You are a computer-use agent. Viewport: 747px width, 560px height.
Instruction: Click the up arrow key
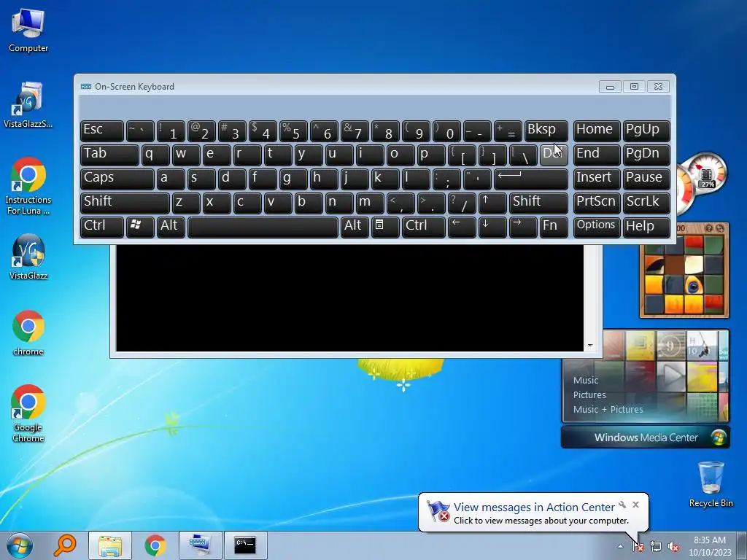(x=492, y=203)
